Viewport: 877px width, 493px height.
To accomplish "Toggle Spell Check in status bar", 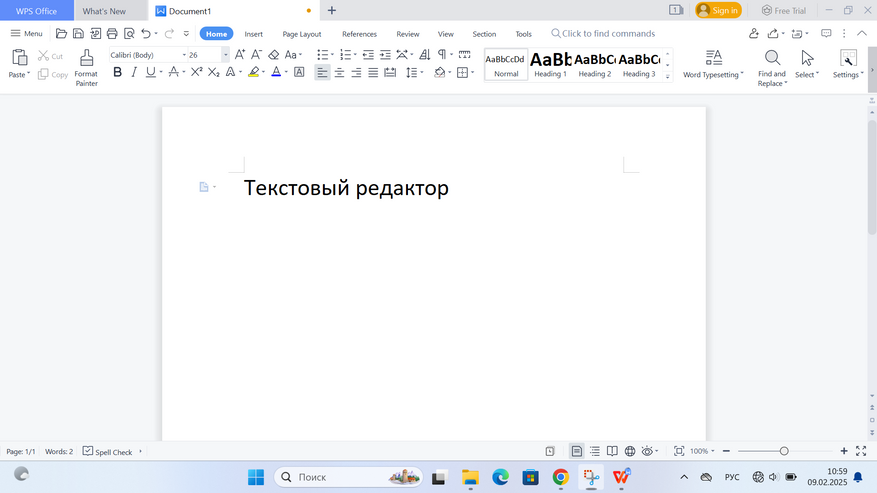I will [x=107, y=452].
